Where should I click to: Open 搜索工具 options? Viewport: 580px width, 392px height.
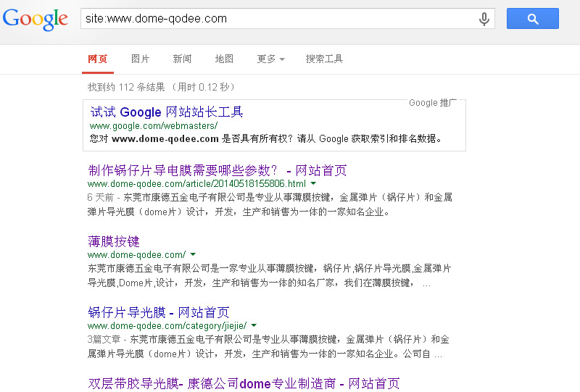pyautogui.click(x=324, y=59)
